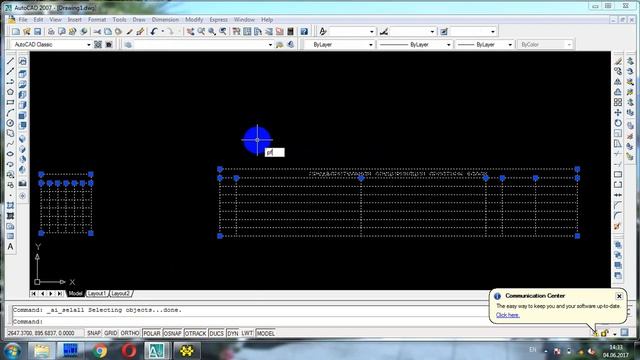The image size is (640, 360).
Task: Click the Undo arrow icon
Action: coord(153,31)
